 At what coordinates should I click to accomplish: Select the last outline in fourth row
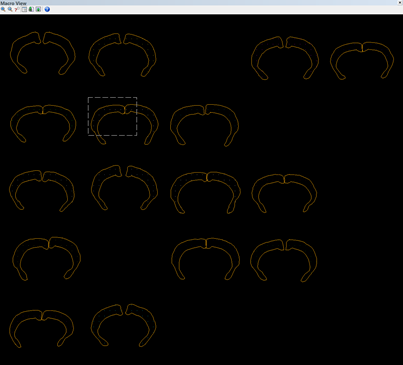pyautogui.click(x=284, y=260)
